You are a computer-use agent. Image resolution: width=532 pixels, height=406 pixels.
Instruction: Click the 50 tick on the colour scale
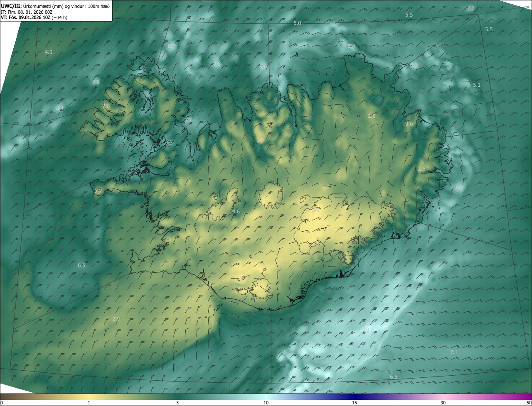coord(529,403)
